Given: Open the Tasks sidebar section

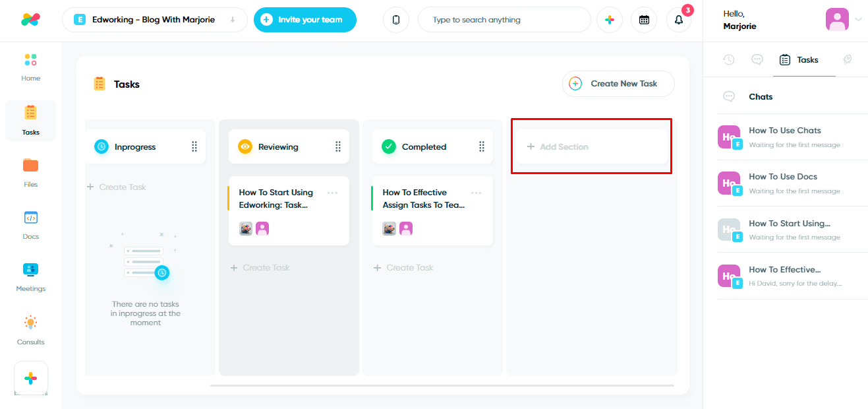Looking at the screenshot, I should [x=30, y=120].
